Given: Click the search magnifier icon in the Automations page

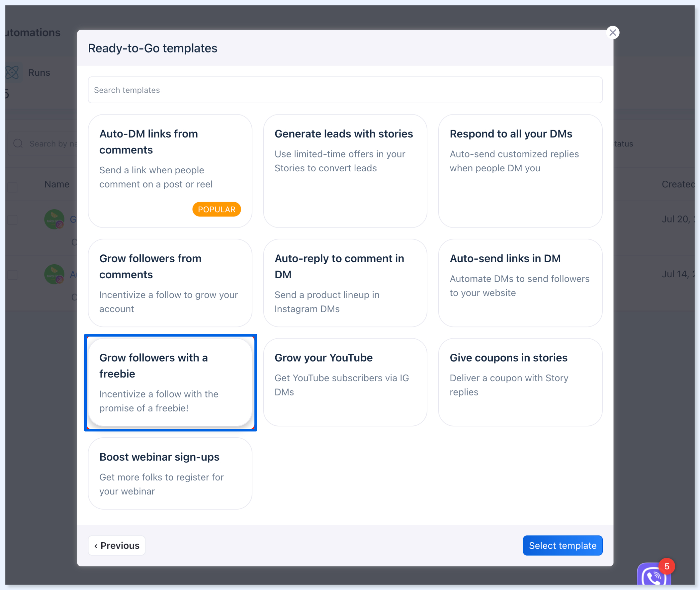Looking at the screenshot, I should pyautogui.click(x=18, y=144).
